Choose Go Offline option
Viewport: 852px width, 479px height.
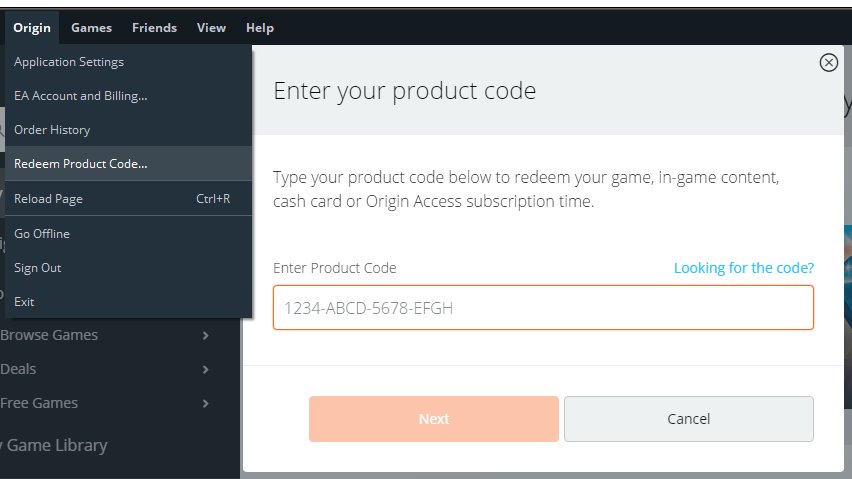42,234
